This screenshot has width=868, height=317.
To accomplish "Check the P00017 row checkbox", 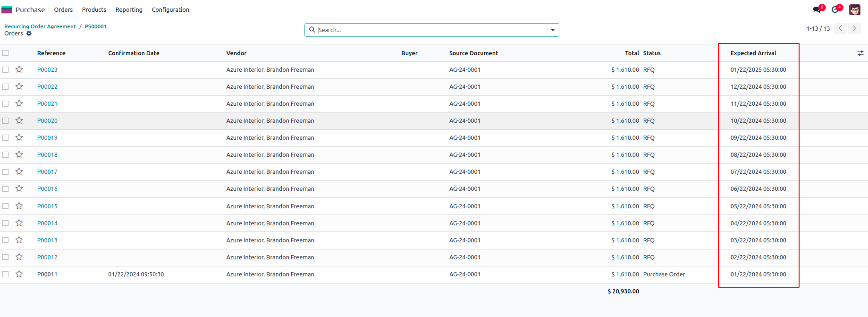I will click(x=6, y=171).
